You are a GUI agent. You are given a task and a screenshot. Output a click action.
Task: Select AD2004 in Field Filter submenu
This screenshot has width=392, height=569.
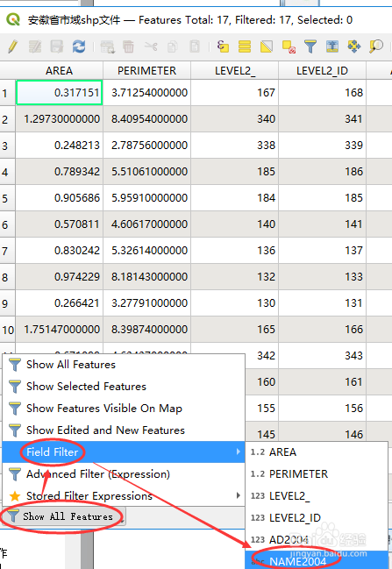tap(317, 539)
